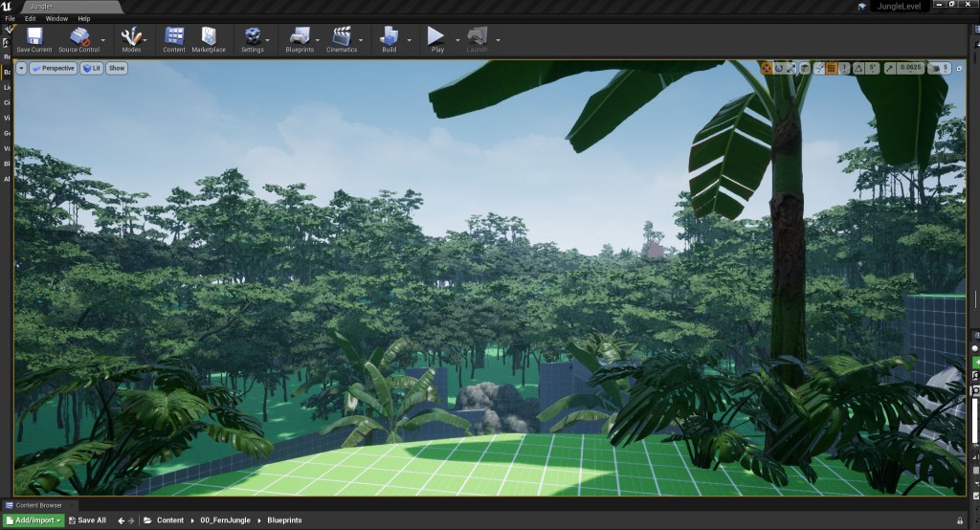Open the Lit view mode dropdown
Viewport: 980px width, 530px height.
[x=91, y=68]
